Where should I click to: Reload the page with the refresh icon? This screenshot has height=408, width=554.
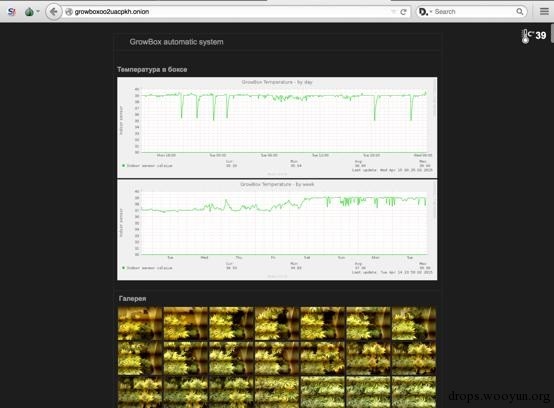[x=403, y=12]
